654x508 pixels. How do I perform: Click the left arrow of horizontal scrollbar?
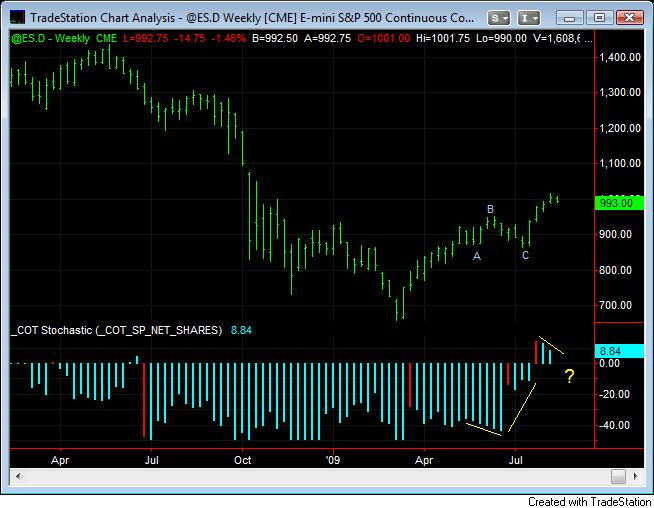[x=18, y=476]
